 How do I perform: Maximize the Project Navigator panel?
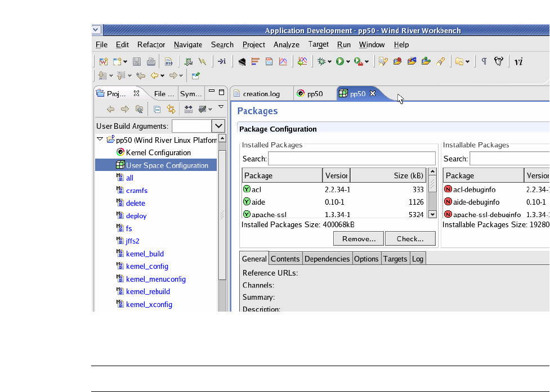pyautogui.click(x=221, y=92)
